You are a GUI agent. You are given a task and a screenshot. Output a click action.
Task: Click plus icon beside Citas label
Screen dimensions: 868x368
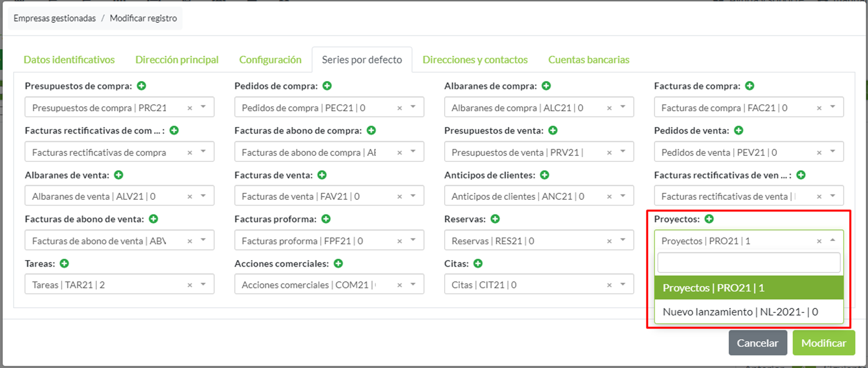[478, 263]
